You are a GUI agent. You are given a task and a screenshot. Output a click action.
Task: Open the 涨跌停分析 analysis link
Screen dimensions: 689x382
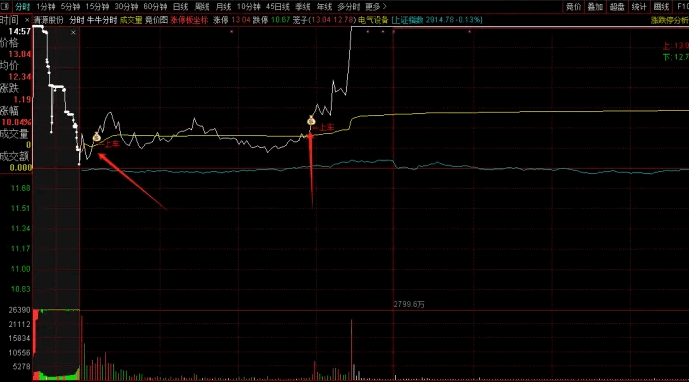click(x=670, y=20)
